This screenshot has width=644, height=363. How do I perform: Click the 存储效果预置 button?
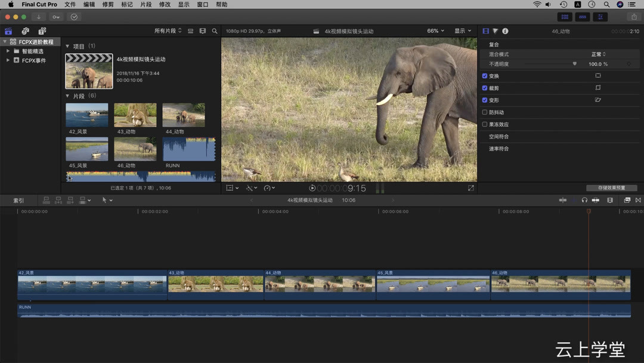coord(611,188)
